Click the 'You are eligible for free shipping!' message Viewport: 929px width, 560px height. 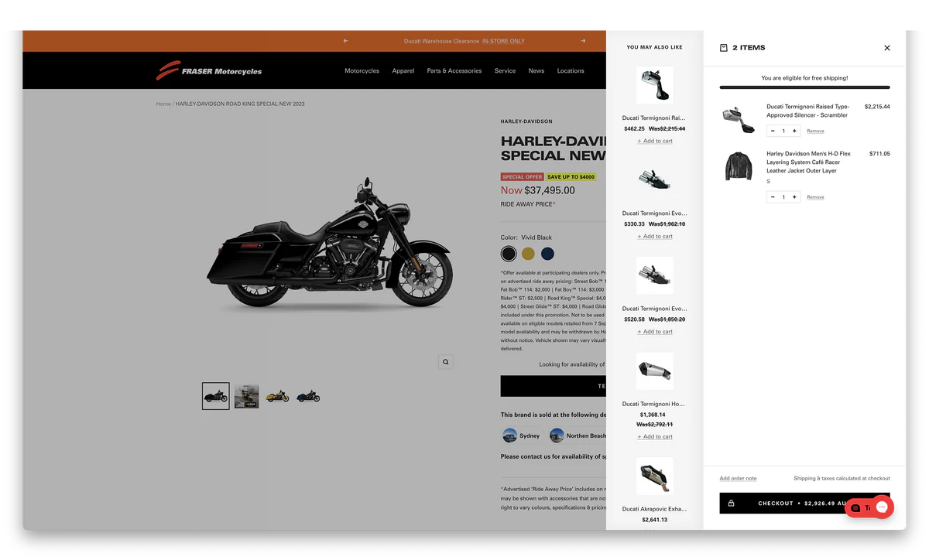[804, 78]
